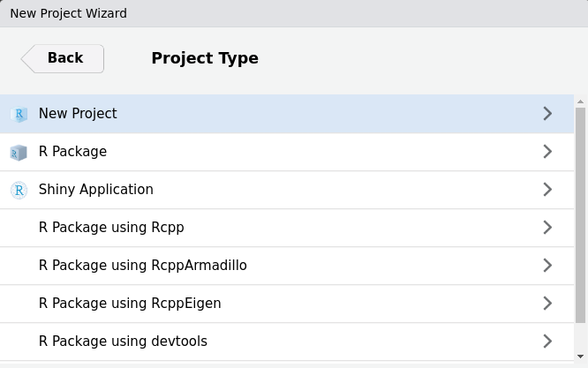Choose R Package using RcppArmadillo

tap(142, 266)
